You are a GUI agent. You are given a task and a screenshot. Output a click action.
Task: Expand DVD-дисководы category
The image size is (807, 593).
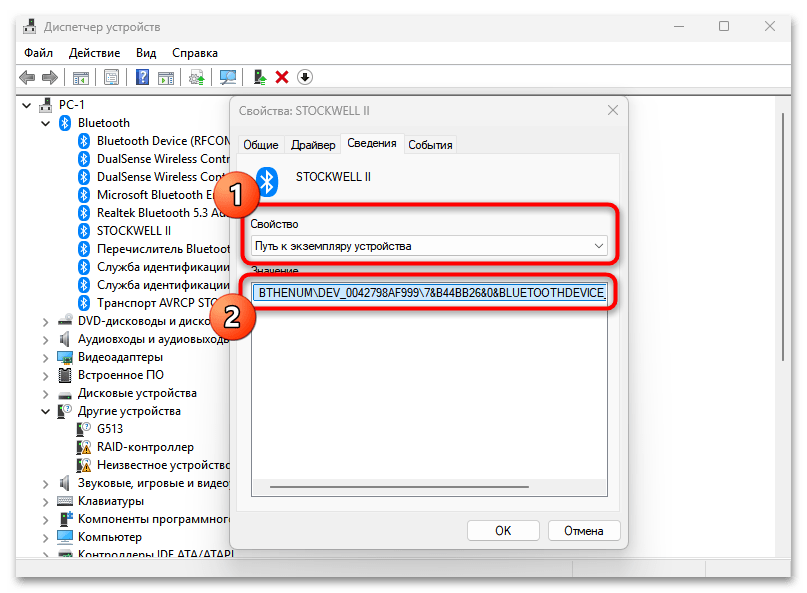(46, 322)
